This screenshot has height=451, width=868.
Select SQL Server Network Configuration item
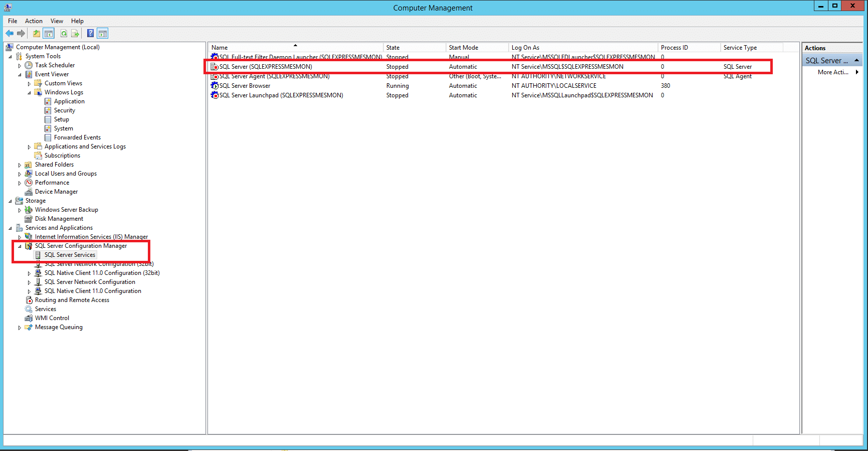[x=90, y=282]
